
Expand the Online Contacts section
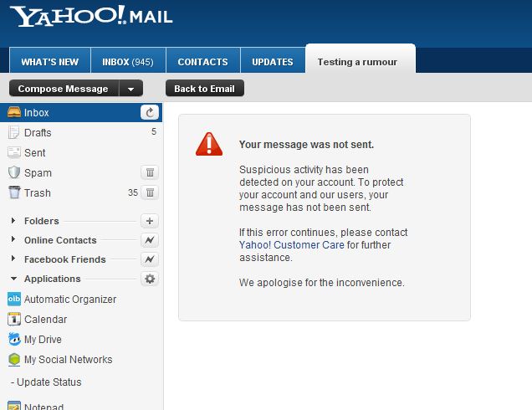pyautogui.click(x=13, y=239)
